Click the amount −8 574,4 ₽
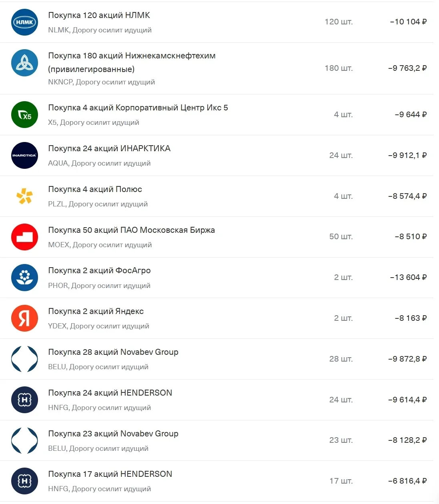This screenshot has height=504, width=439. [407, 196]
